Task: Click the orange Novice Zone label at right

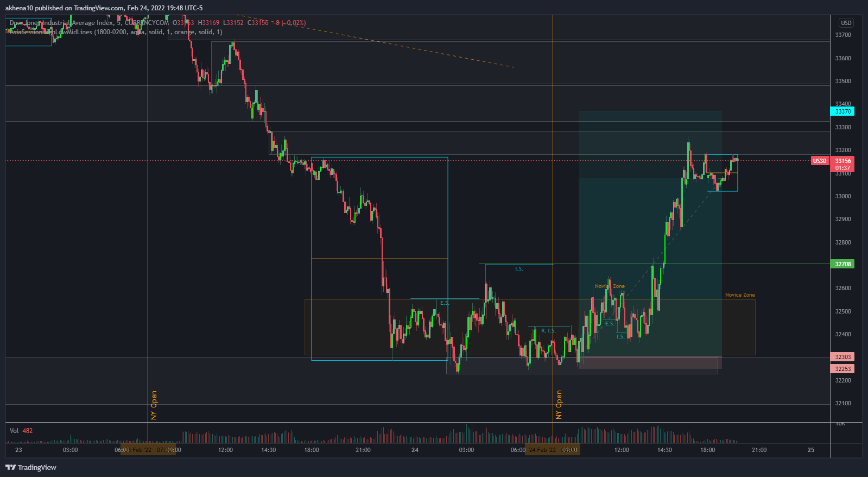Action: point(740,295)
